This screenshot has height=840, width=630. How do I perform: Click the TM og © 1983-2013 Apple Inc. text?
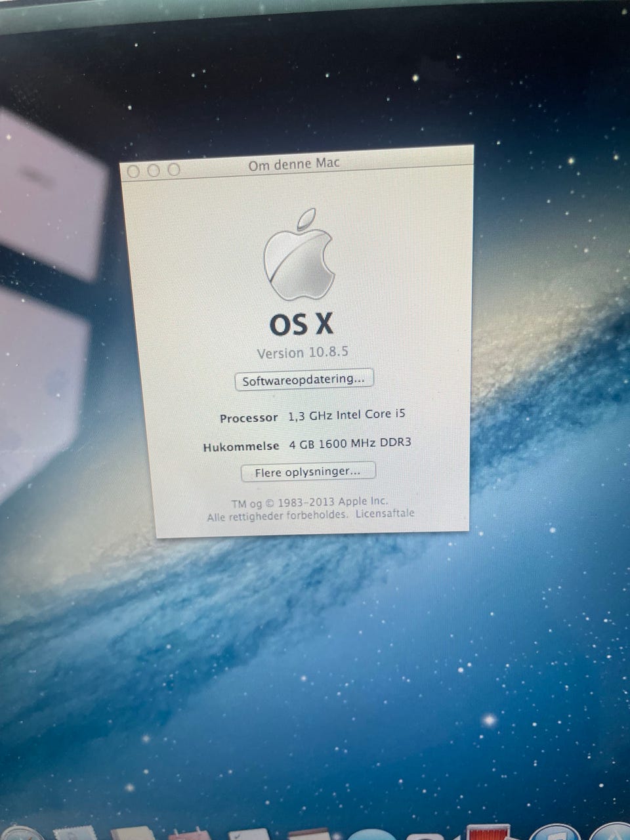pos(309,502)
